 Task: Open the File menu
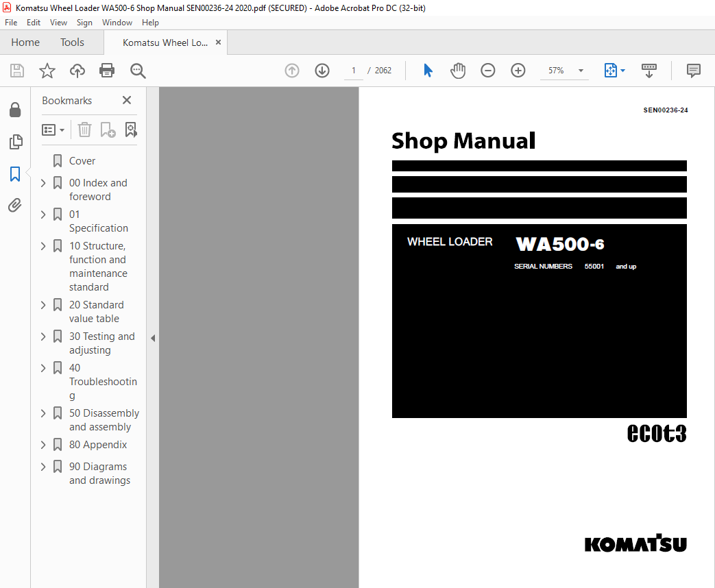[x=11, y=23]
